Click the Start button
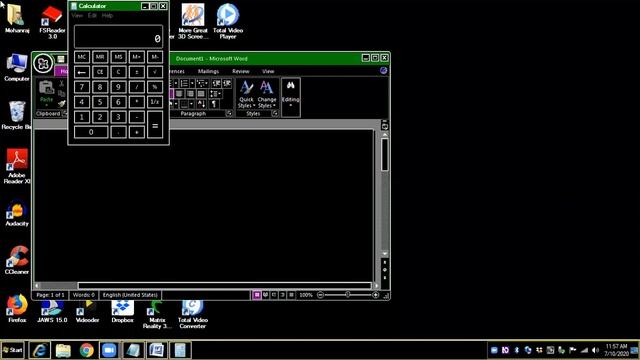The width and height of the screenshot is (640, 360). point(13,350)
